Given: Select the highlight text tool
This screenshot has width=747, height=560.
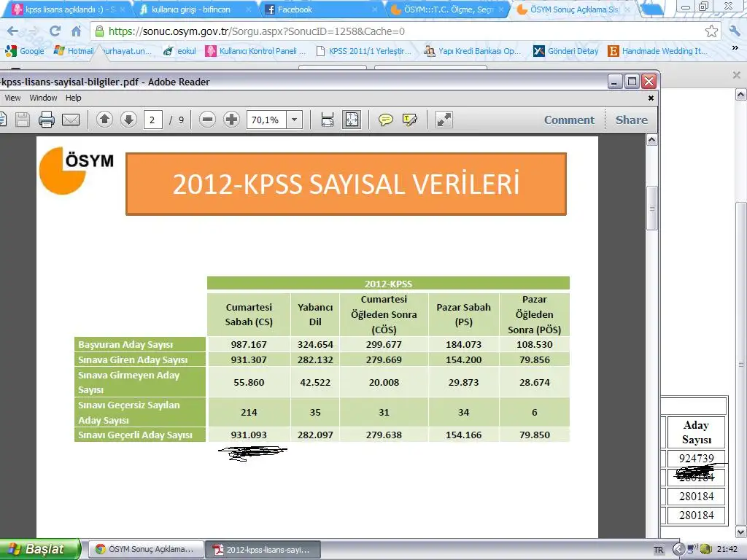Looking at the screenshot, I should click(x=409, y=120).
